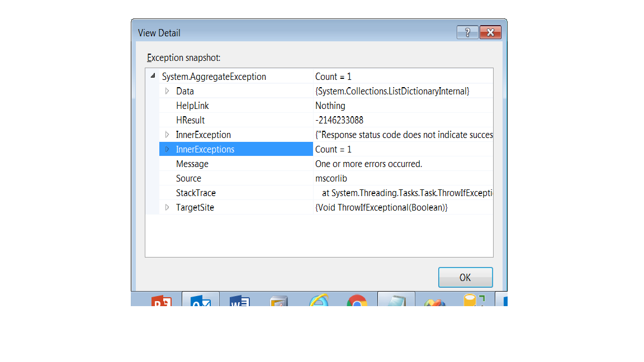Viewport: 644px width, 362px height.
Task: Close the View Detail dialog
Action: [x=490, y=32]
